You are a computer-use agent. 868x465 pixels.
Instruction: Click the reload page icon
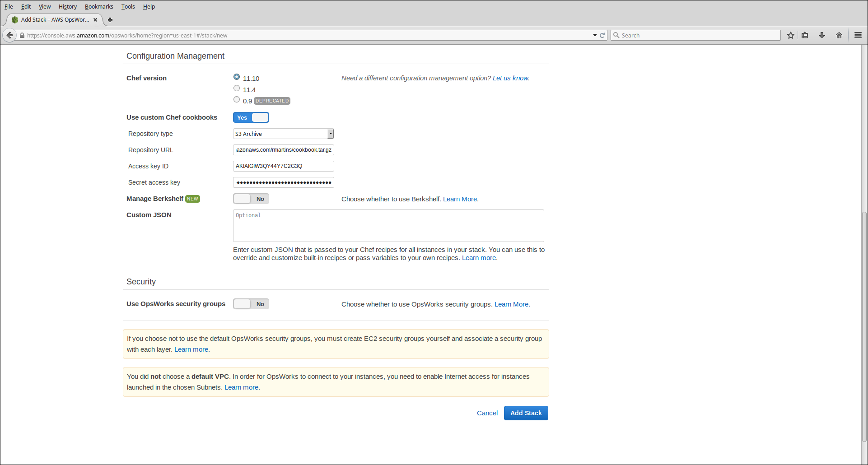point(602,35)
